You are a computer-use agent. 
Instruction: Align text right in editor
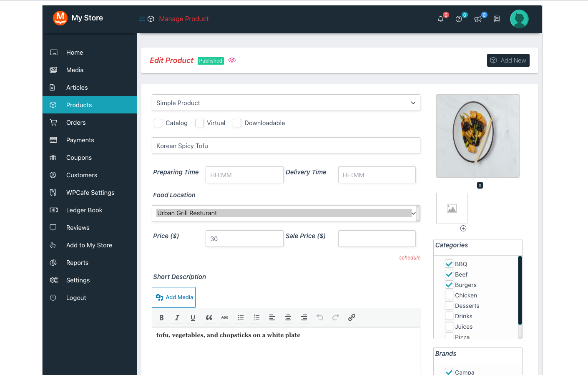point(304,317)
